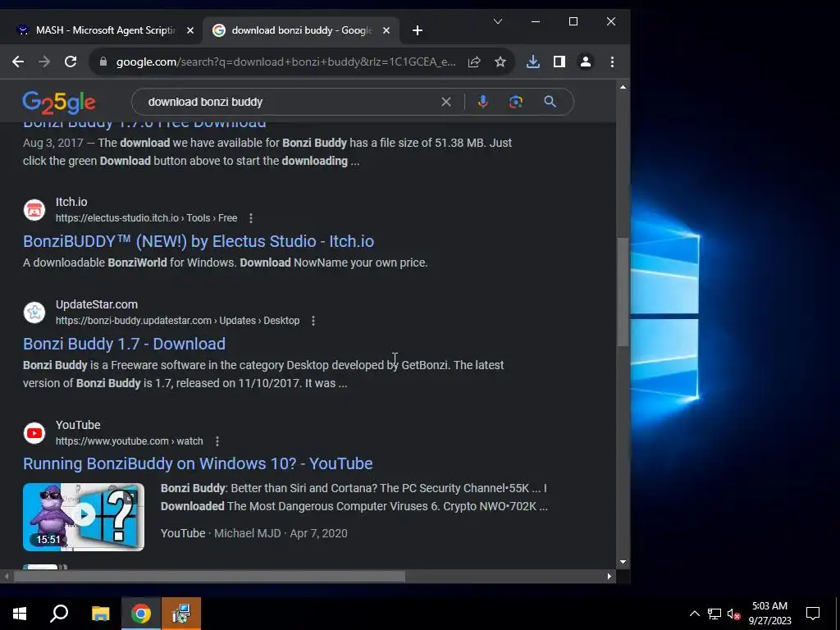Image resolution: width=840 pixels, height=630 pixels.
Task: Start voice search with microphone
Action: click(482, 102)
